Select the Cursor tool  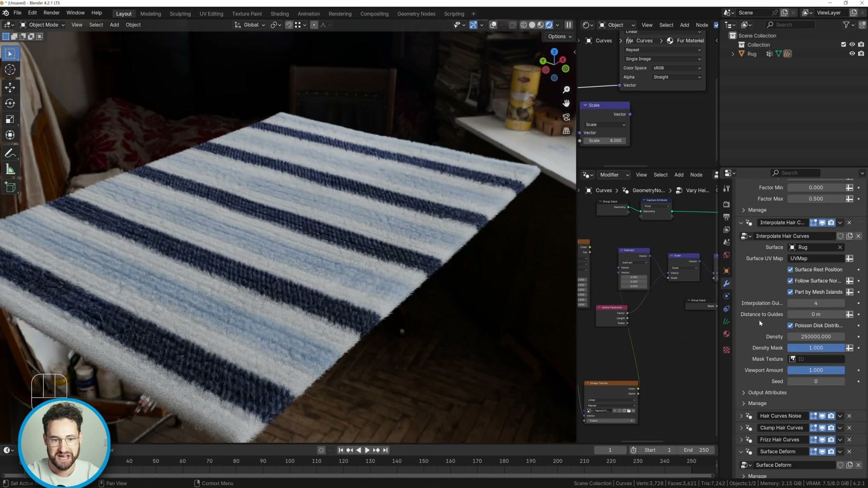point(10,70)
